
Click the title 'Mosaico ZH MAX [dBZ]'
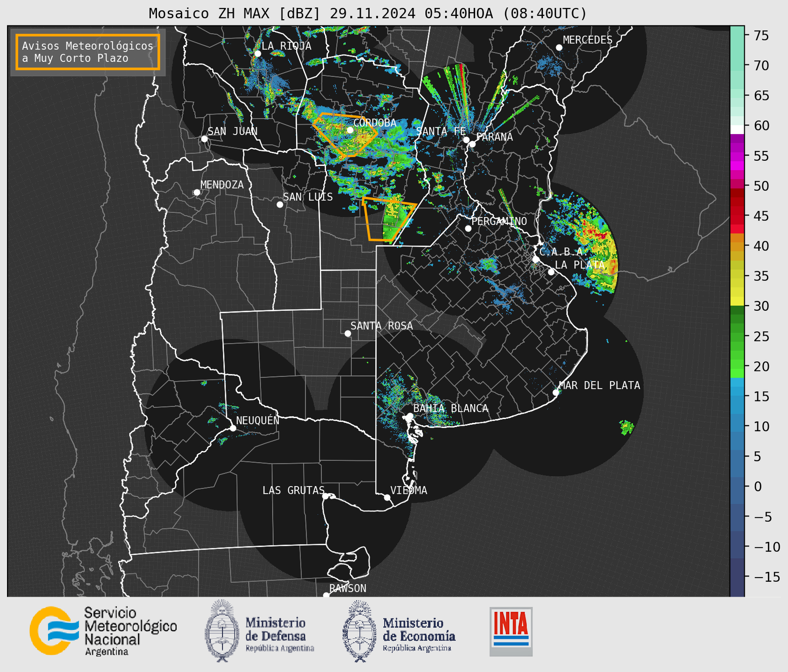coord(235,14)
